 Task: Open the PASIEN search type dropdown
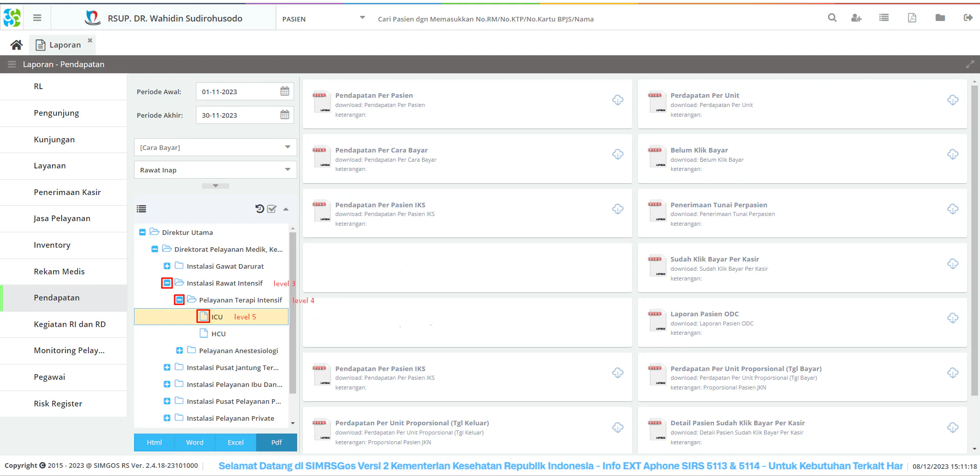point(362,18)
